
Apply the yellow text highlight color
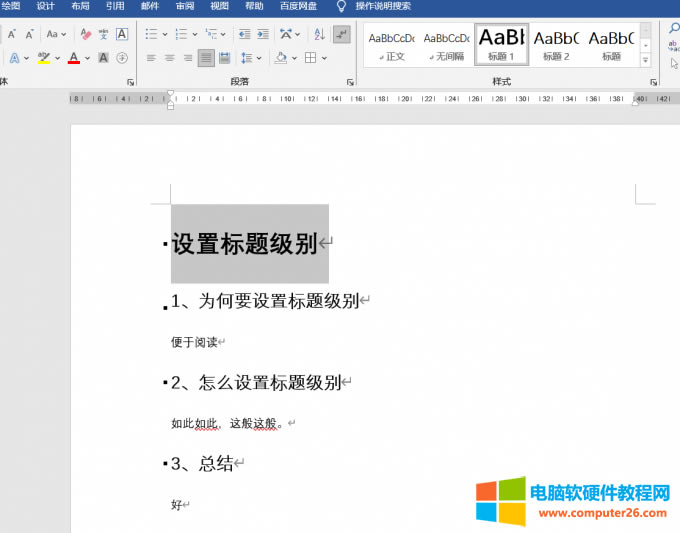(43, 58)
